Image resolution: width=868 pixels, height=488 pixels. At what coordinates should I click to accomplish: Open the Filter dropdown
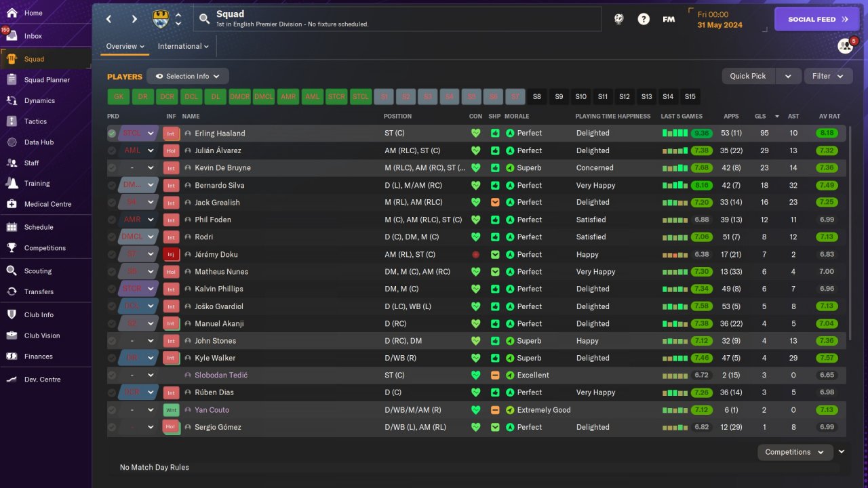828,77
